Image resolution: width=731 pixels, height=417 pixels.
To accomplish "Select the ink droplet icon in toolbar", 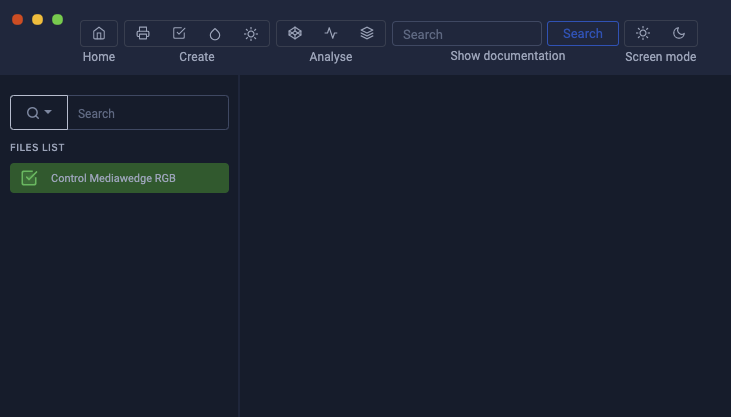I will point(215,34).
